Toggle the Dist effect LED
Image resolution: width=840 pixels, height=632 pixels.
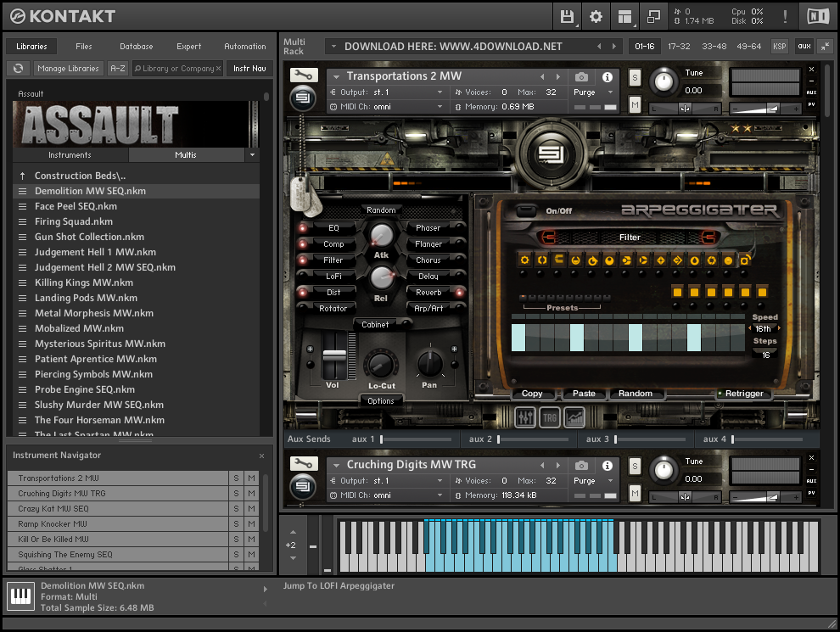[x=303, y=293]
